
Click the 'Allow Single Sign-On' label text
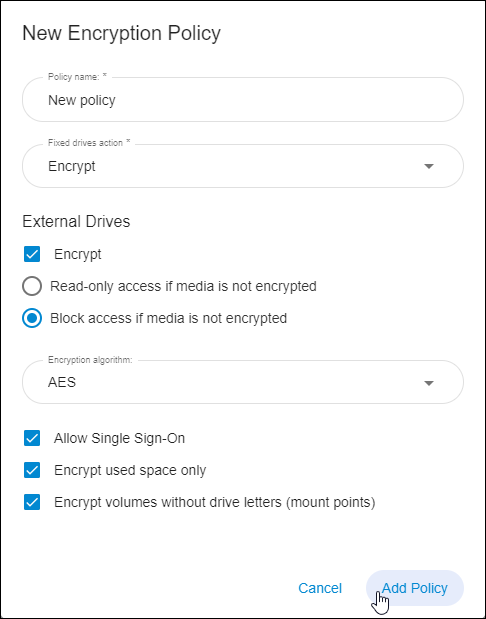tap(119, 438)
